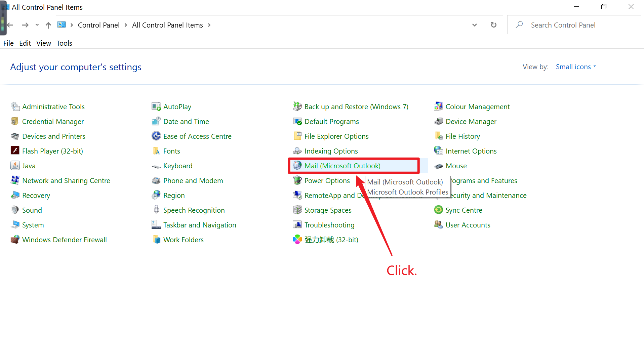Click the Speech Recognition microphone icon

tap(156, 210)
